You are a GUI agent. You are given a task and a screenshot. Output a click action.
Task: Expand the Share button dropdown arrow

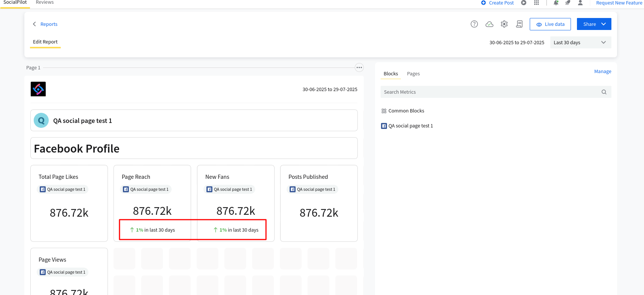tap(604, 24)
